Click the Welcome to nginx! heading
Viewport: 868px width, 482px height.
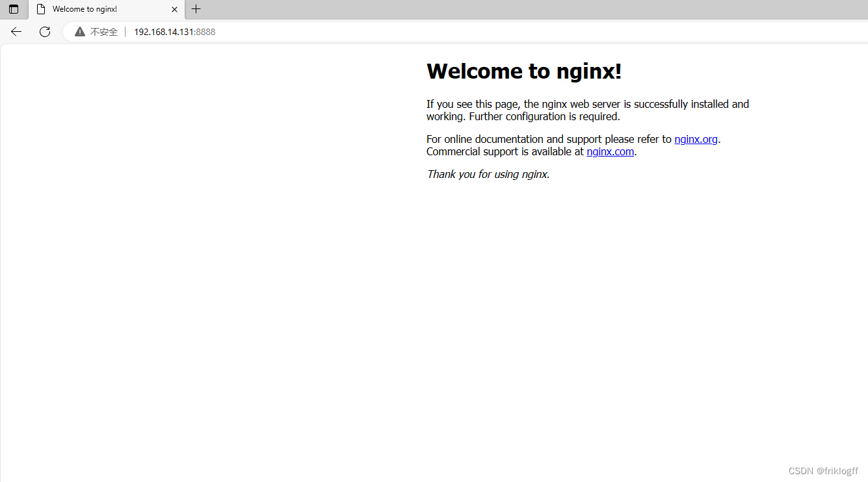(x=524, y=71)
